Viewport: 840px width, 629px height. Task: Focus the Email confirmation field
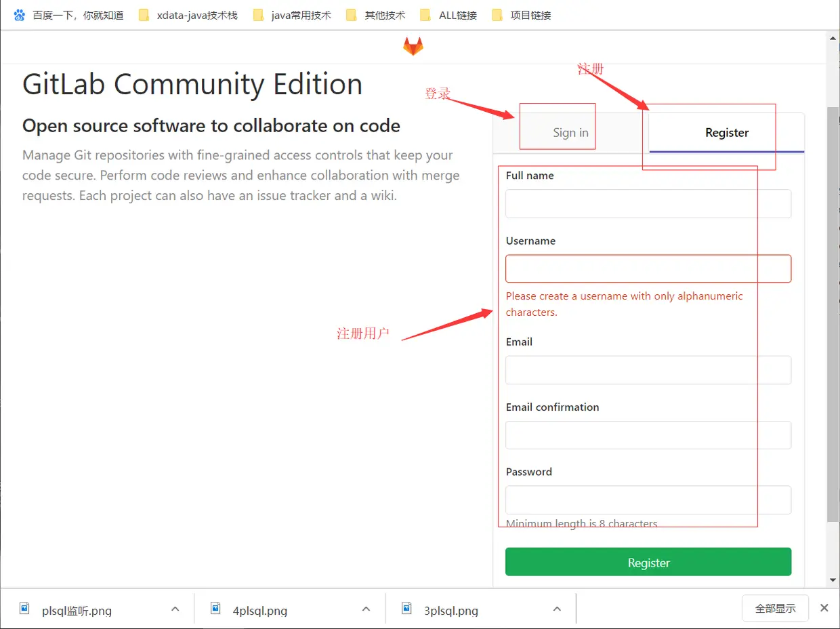click(x=648, y=435)
